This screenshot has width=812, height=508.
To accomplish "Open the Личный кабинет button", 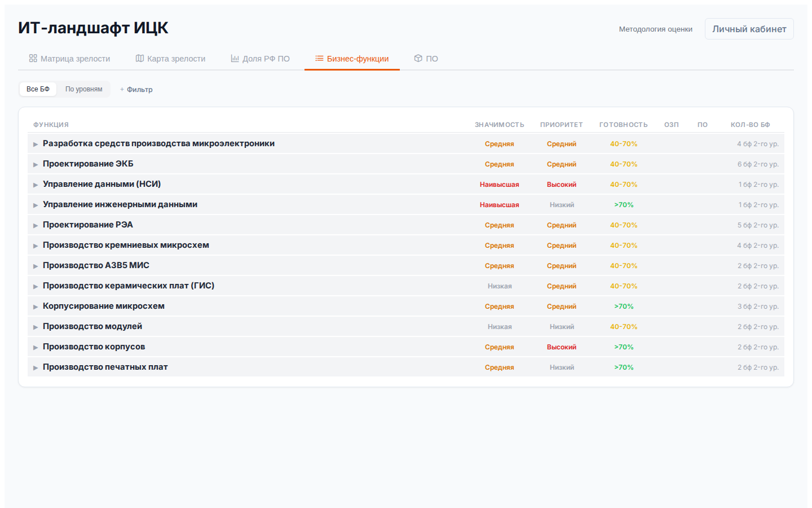I will 749,29.
